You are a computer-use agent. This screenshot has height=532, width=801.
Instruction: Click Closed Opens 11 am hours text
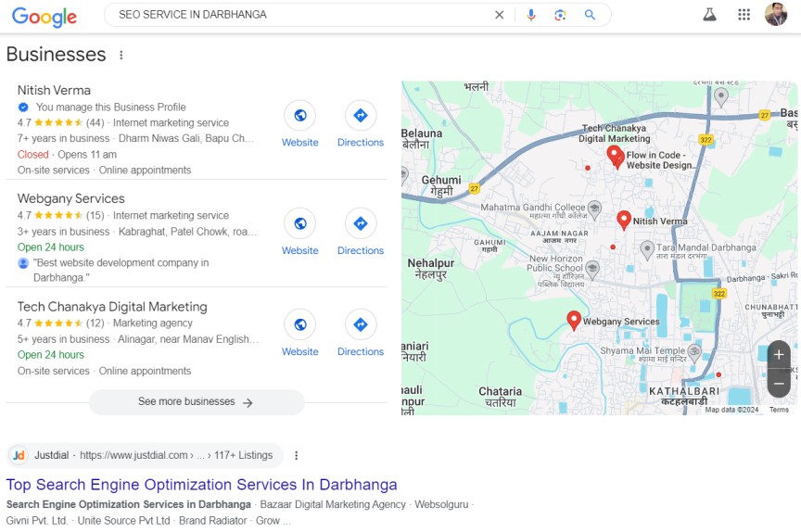pyautogui.click(x=67, y=155)
